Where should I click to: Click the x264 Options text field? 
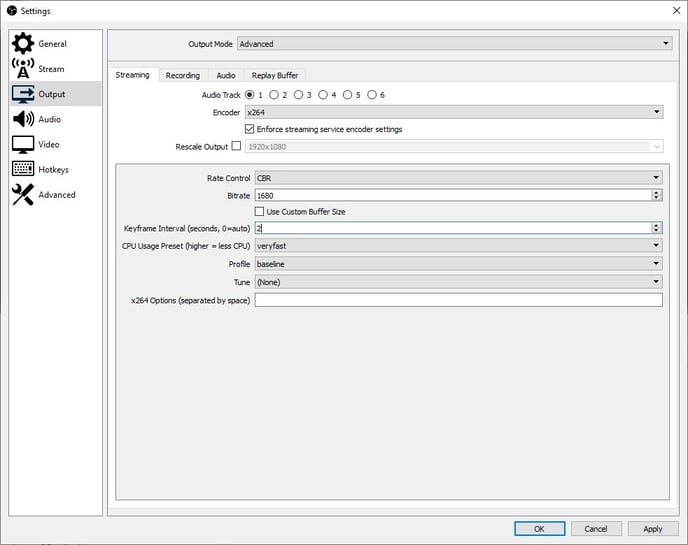pyautogui.click(x=458, y=300)
